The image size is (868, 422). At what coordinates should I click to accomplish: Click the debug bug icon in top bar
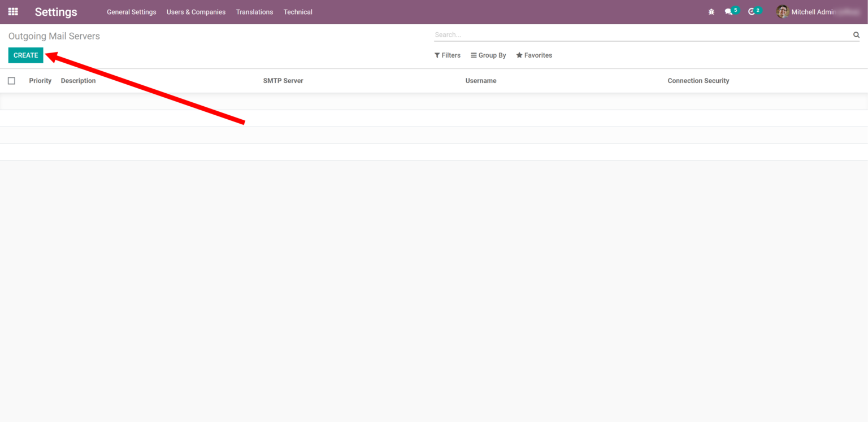[x=711, y=11]
